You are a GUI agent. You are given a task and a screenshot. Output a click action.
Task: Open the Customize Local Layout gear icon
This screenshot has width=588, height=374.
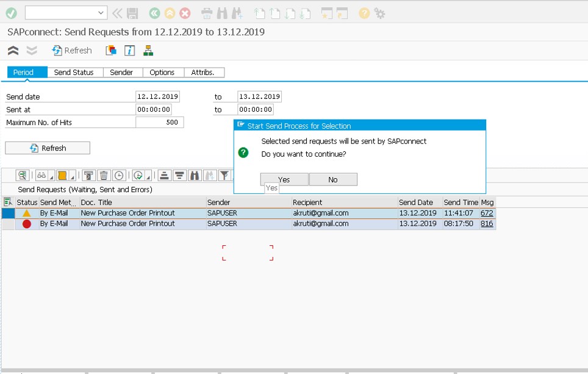coord(379,13)
